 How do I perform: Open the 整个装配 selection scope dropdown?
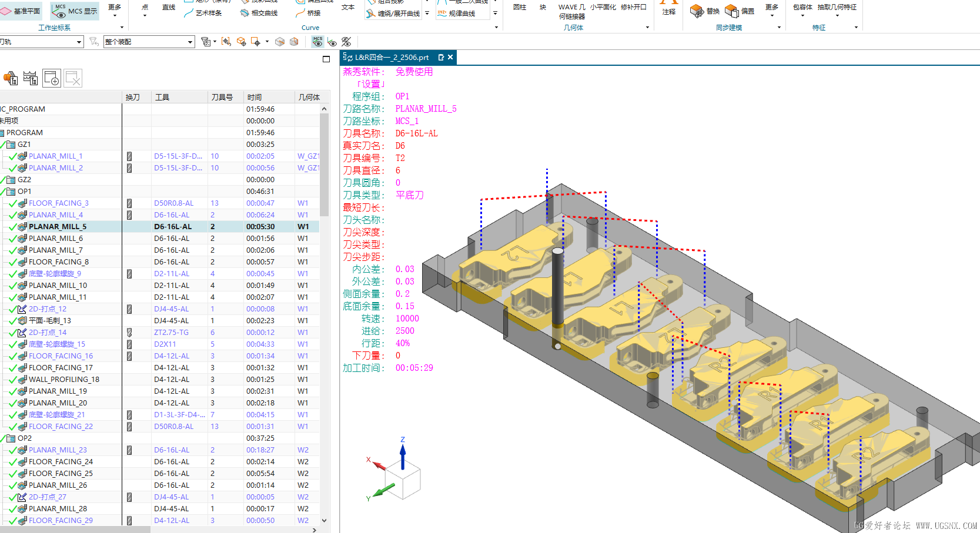[x=190, y=42]
